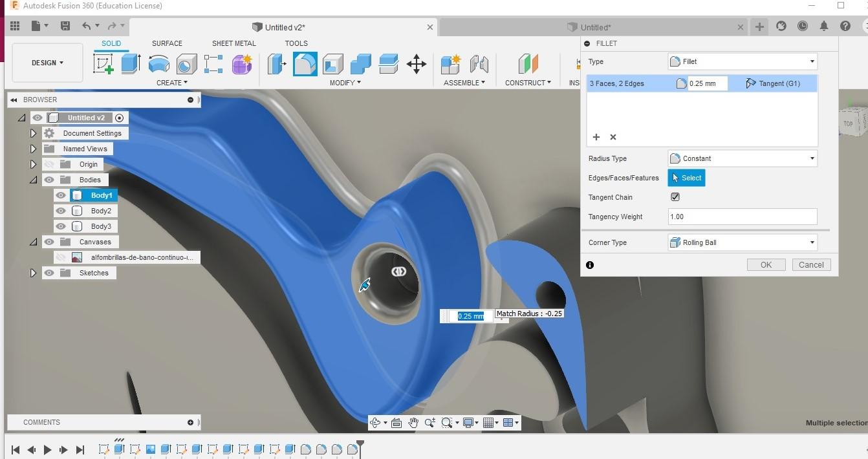Switch to the SURFACE tab
The width and height of the screenshot is (868, 459).
click(167, 43)
